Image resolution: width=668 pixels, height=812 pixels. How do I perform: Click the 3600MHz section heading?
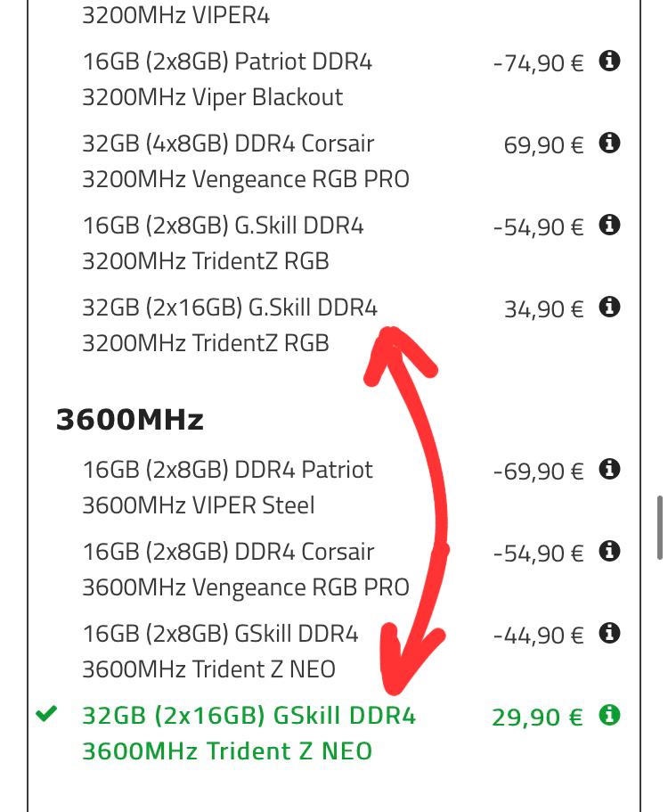pos(130,419)
